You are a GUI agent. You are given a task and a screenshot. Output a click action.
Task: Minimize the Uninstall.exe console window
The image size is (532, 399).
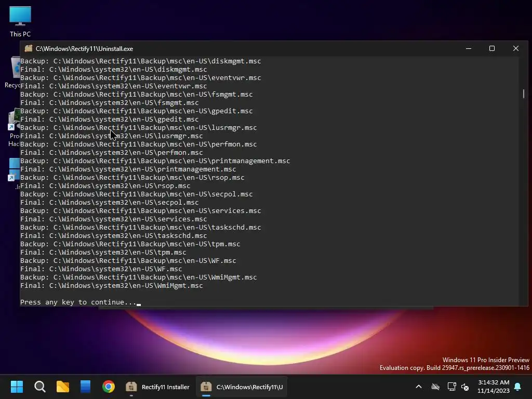point(469,48)
